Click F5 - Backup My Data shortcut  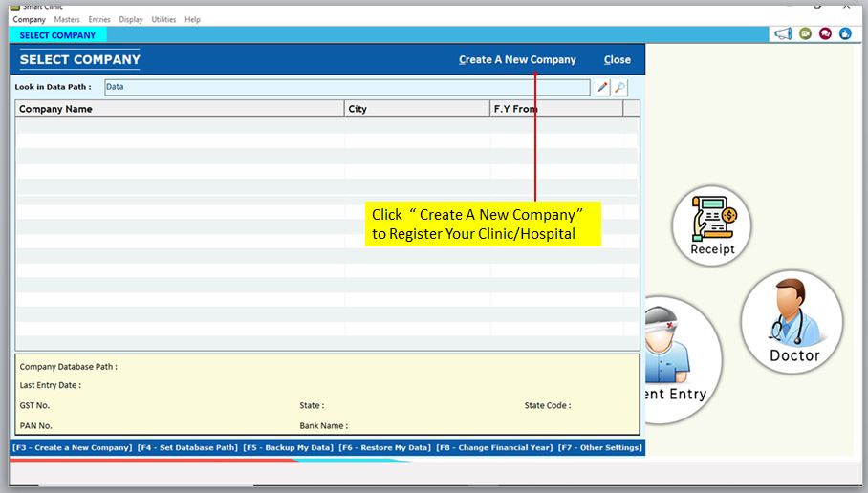click(x=288, y=447)
